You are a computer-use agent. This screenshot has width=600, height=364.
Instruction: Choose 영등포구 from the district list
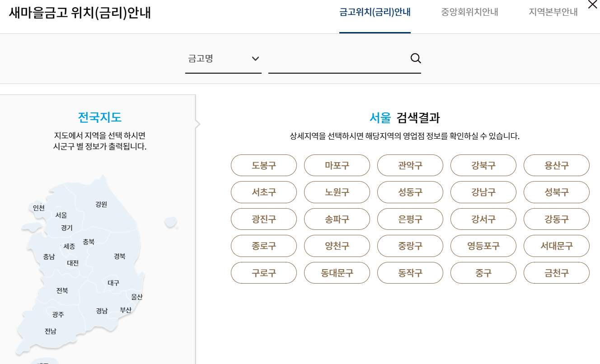point(483,246)
